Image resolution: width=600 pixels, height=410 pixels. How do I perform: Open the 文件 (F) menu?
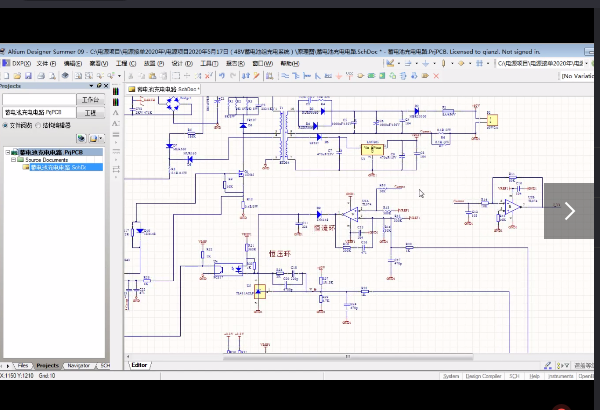click(x=46, y=63)
